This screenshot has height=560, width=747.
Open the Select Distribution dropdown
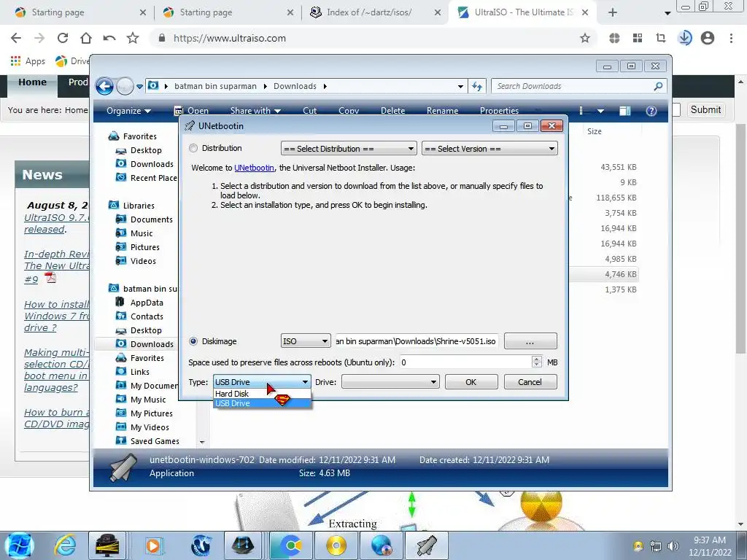pos(349,149)
